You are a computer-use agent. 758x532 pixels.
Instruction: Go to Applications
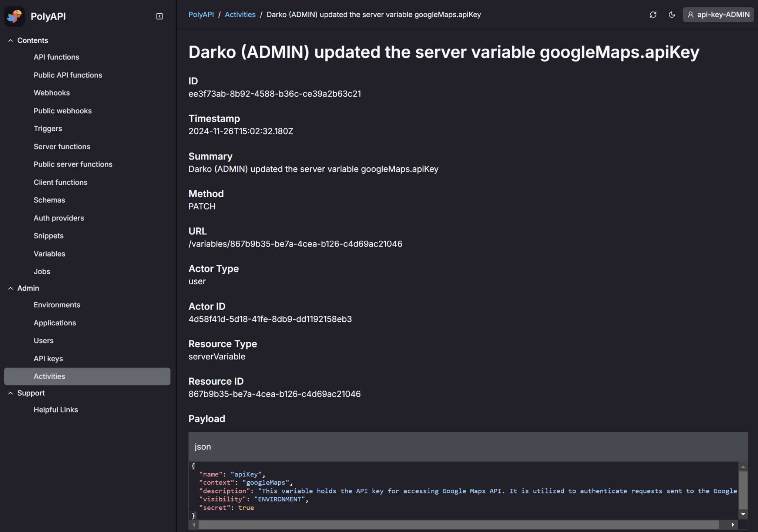click(x=55, y=323)
